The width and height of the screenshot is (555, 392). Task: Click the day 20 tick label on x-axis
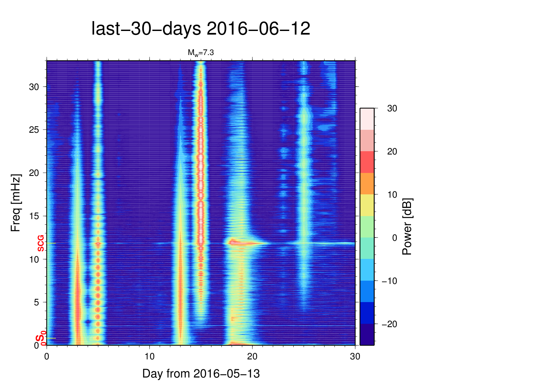click(252, 357)
